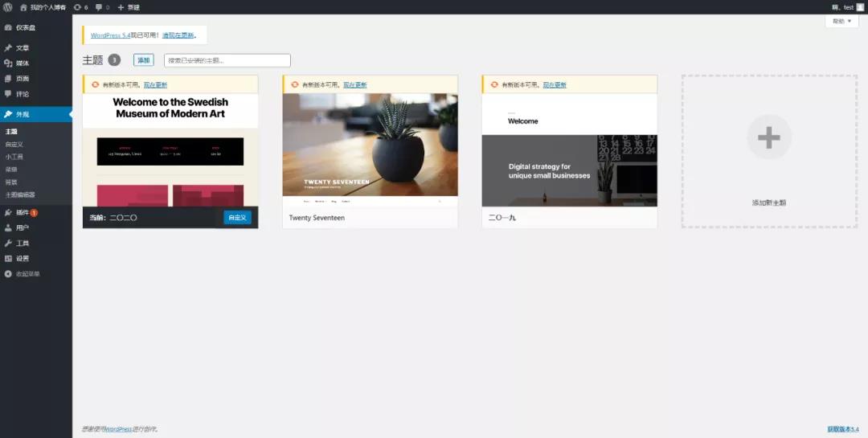The width and height of the screenshot is (868, 438).
Task: Click the blue 自定义 button on active theme
Action: tap(237, 218)
